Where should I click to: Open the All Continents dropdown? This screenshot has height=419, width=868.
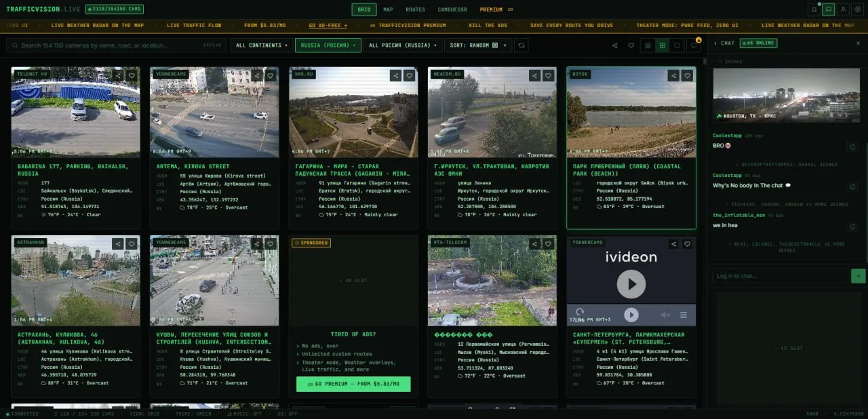point(261,45)
